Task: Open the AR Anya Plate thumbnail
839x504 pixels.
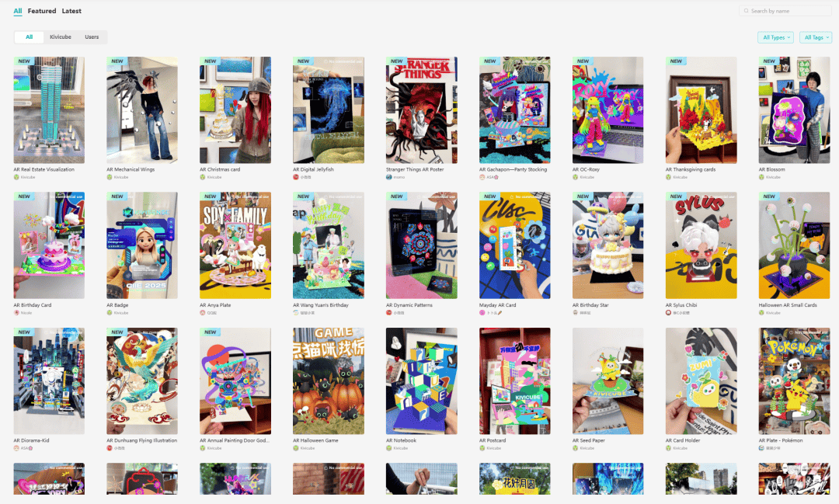Action: pyautogui.click(x=235, y=245)
